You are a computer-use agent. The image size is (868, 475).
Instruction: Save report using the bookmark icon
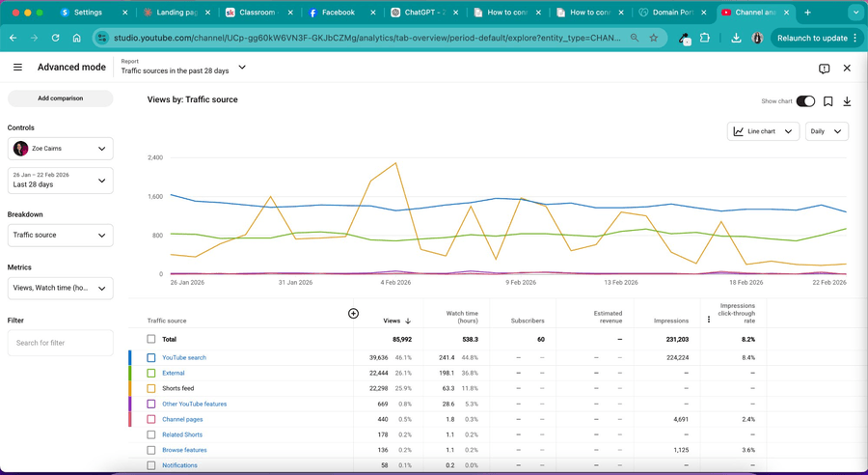[x=827, y=101]
